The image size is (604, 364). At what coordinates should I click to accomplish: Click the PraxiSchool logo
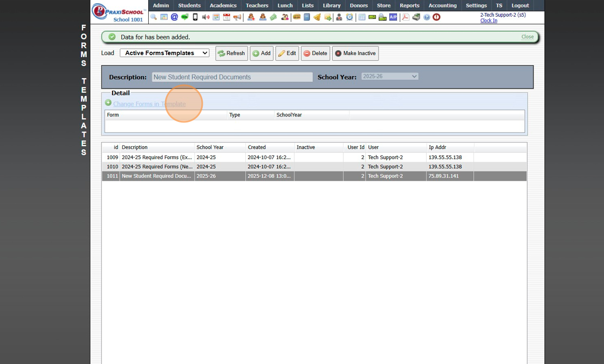click(119, 12)
